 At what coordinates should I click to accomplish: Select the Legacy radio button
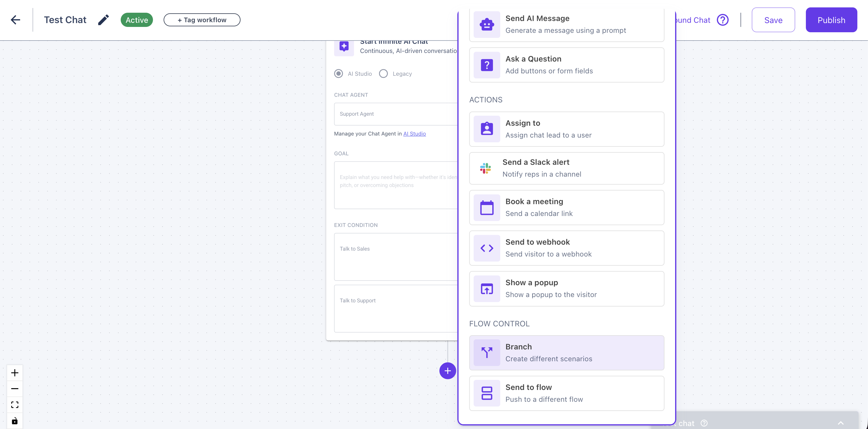tap(383, 73)
